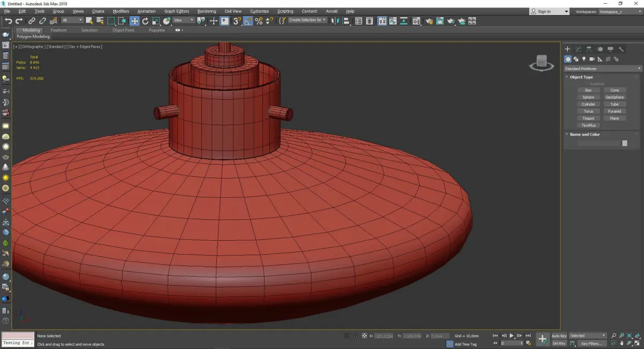Open the Rendered Frame Window icon
644x349 pixels.
click(x=440, y=21)
